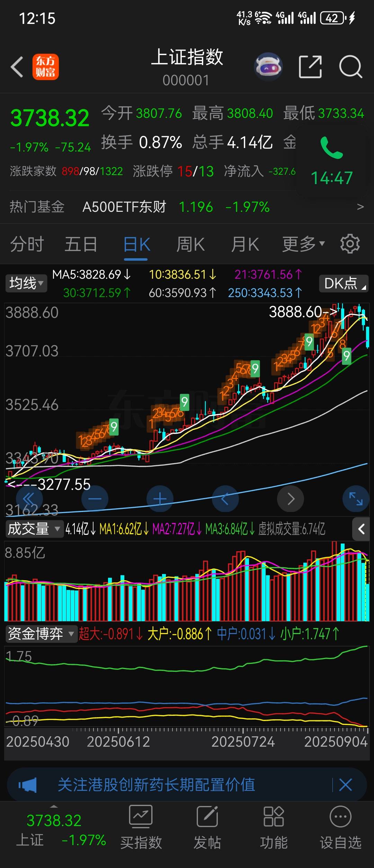Image resolution: width=374 pixels, height=868 pixels.
Task: Open the 资金博弈 indicator dropdown
Action: (41, 634)
